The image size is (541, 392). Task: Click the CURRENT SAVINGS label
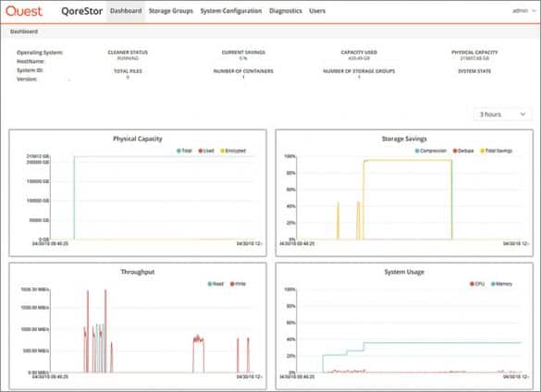243,53
